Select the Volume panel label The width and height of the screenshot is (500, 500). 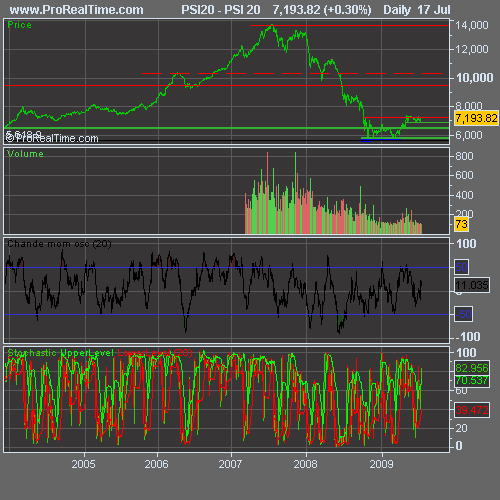25,154
